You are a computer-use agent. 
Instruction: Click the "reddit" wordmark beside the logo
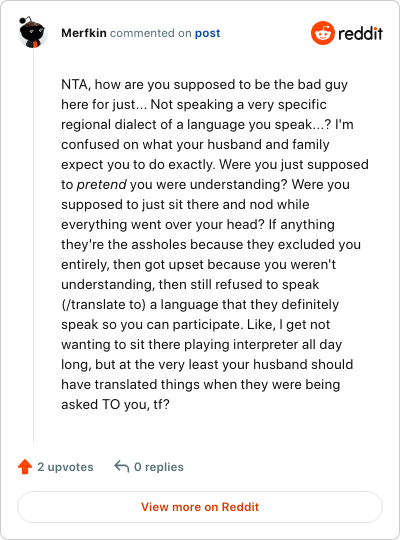click(360, 33)
